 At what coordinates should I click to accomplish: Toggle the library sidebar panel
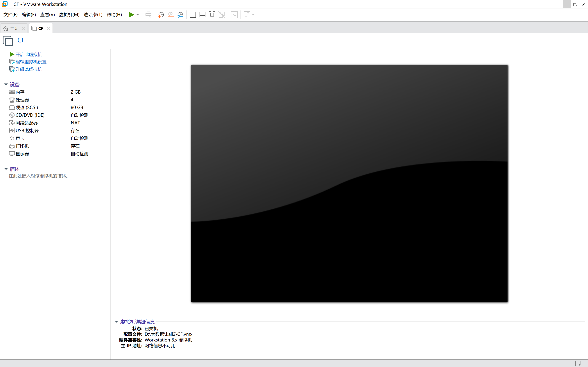(x=193, y=14)
